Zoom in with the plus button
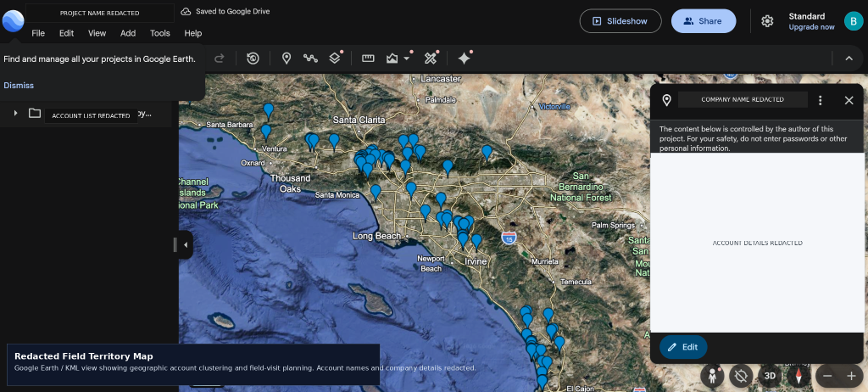 851,376
